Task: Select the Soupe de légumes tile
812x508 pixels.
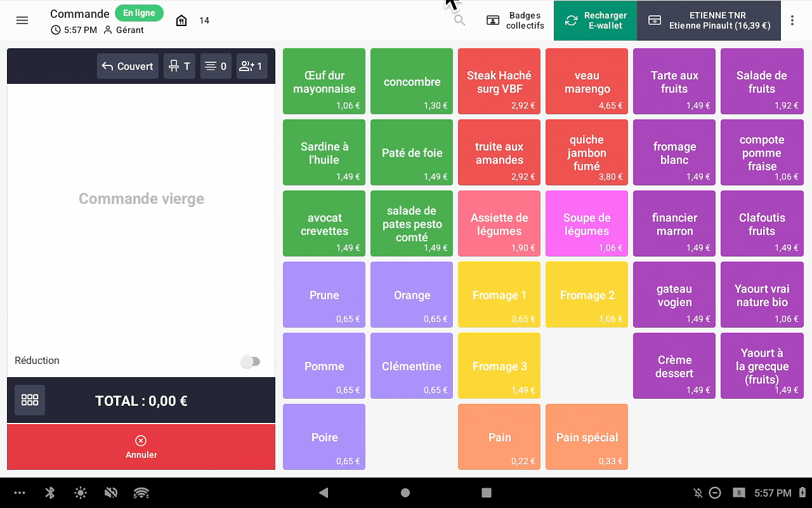Action: point(587,224)
